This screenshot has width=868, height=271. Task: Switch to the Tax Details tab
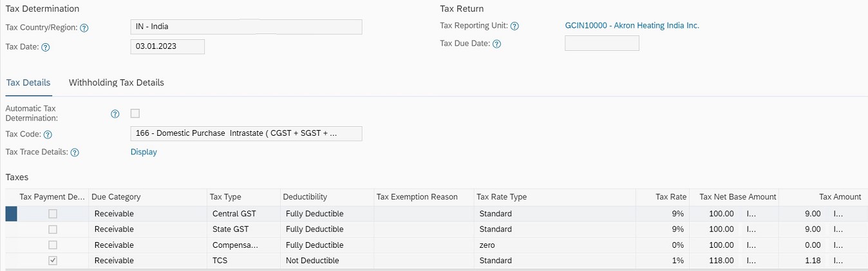[x=28, y=82]
